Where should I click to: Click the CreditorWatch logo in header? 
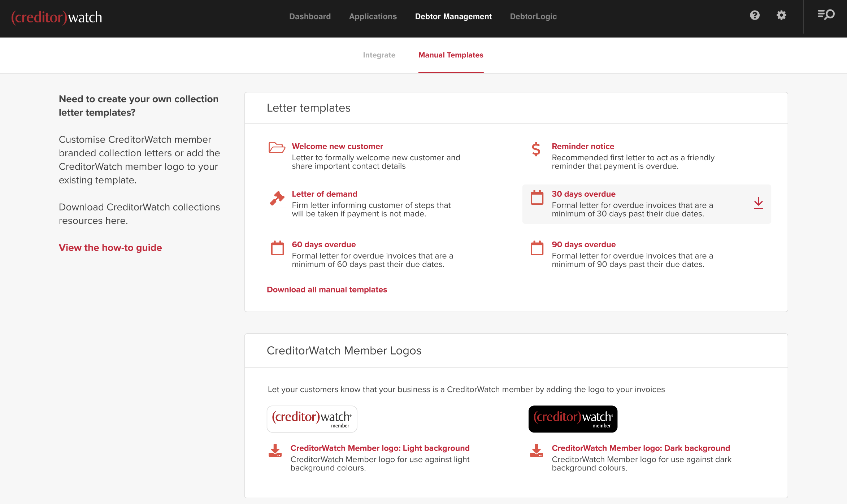click(x=57, y=17)
